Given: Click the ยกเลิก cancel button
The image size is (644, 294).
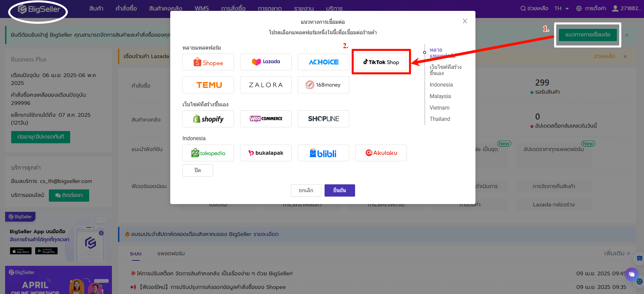Looking at the screenshot, I should [x=306, y=190].
